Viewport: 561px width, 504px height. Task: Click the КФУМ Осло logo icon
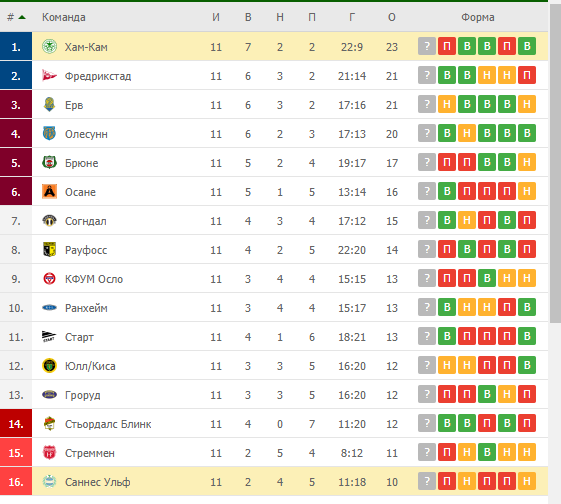(49, 278)
